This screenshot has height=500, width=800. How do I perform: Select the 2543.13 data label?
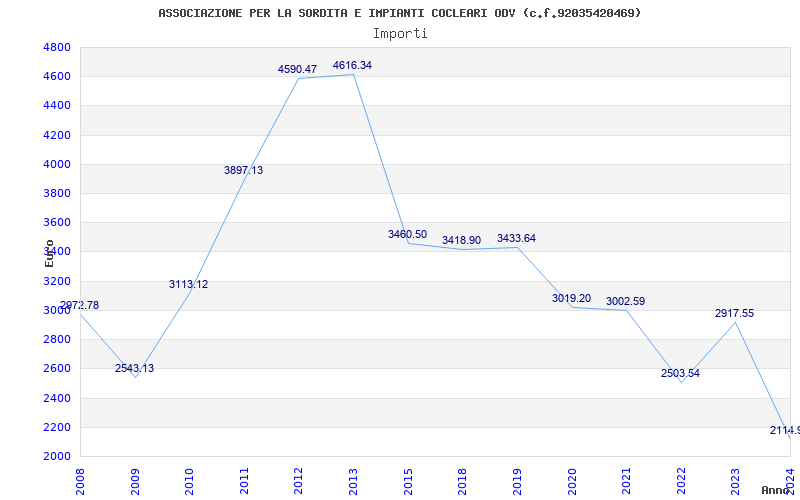(134, 368)
